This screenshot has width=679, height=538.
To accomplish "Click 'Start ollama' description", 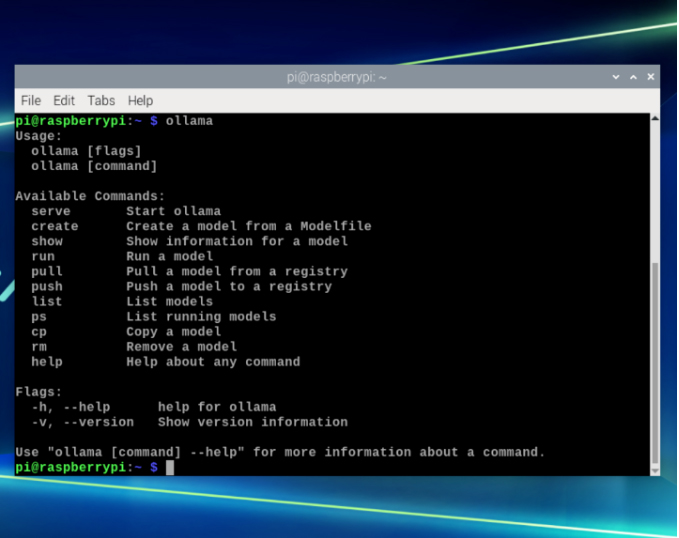I will pos(174,211).
